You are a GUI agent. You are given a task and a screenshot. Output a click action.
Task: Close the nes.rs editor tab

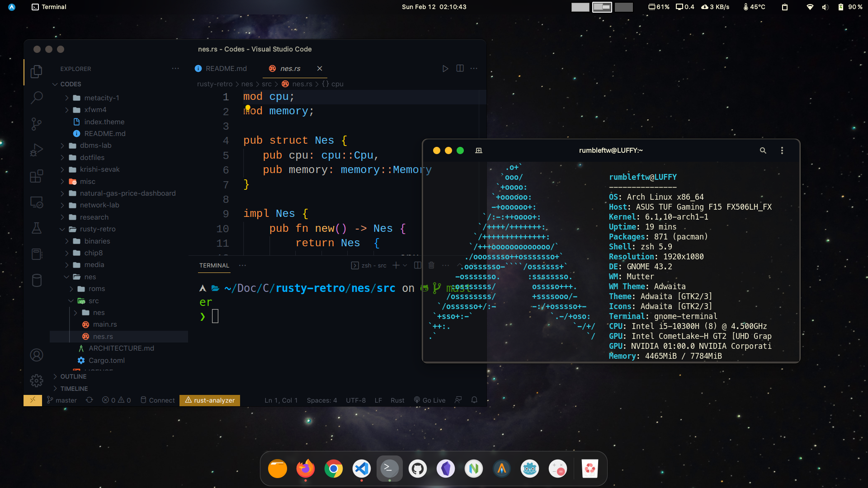(x=320, y=68)
